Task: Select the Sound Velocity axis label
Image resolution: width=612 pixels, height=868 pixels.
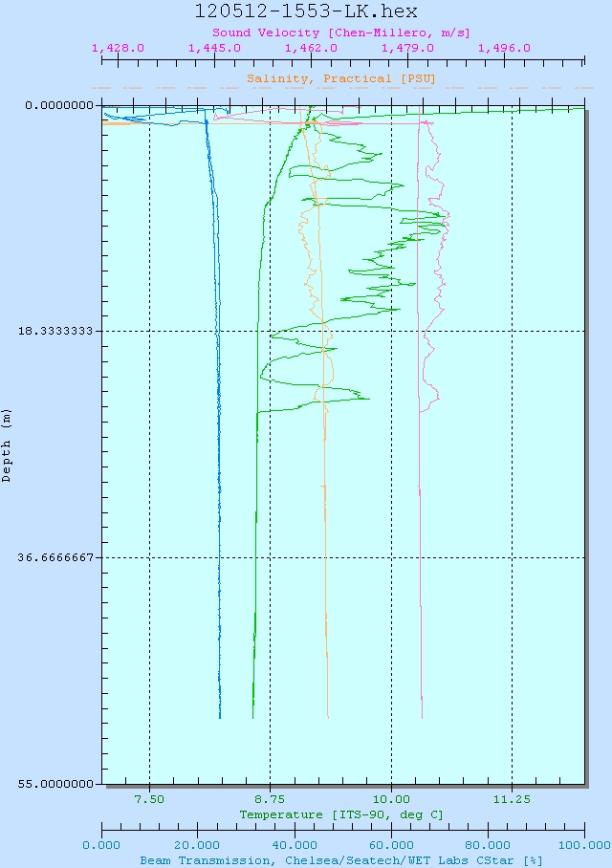Action: (x=341, y=32)
